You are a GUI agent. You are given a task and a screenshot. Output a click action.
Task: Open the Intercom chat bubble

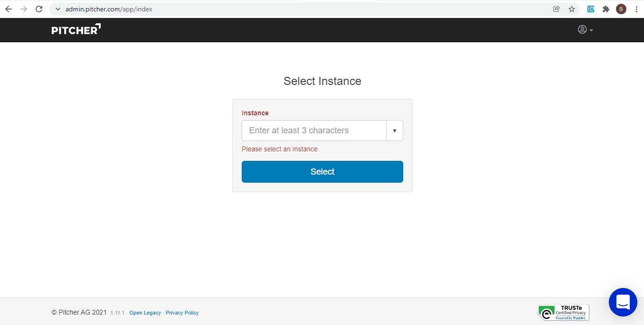coord(623,302)
